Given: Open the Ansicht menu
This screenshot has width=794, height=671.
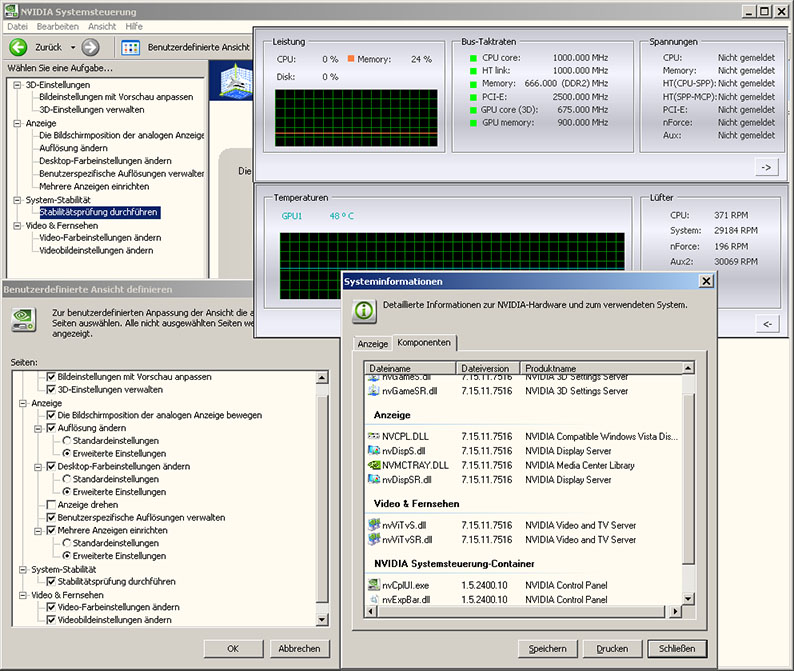Looking at the screenshot, I should [102, 26].
